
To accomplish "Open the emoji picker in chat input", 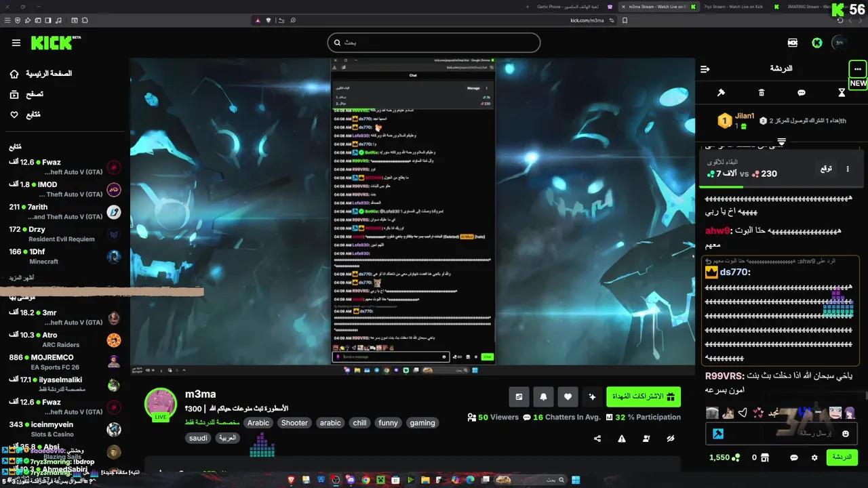I will (846, 434).
